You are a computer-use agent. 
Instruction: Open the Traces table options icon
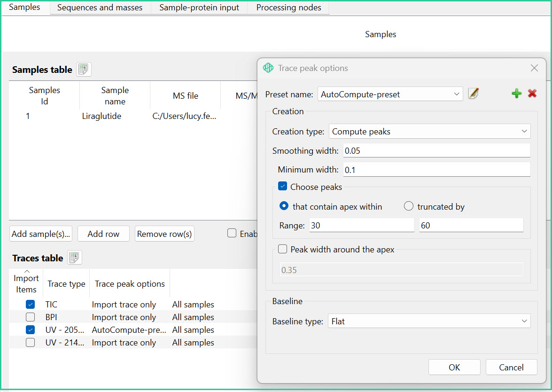click(x=75, y=258)
